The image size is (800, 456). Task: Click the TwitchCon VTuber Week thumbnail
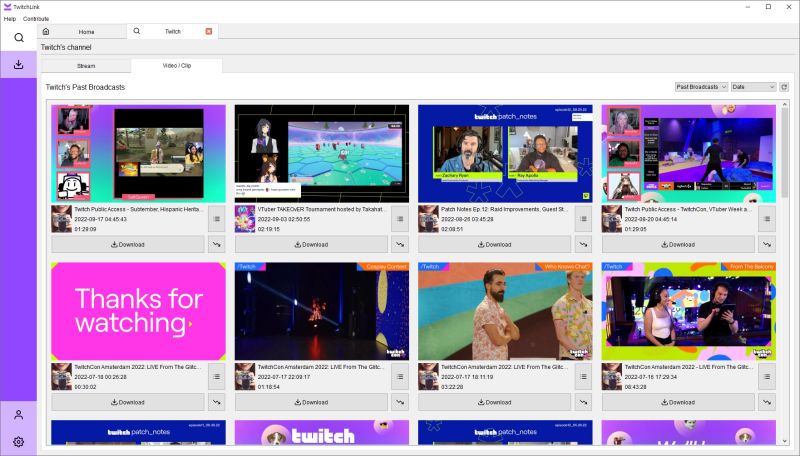coord(689,154)
